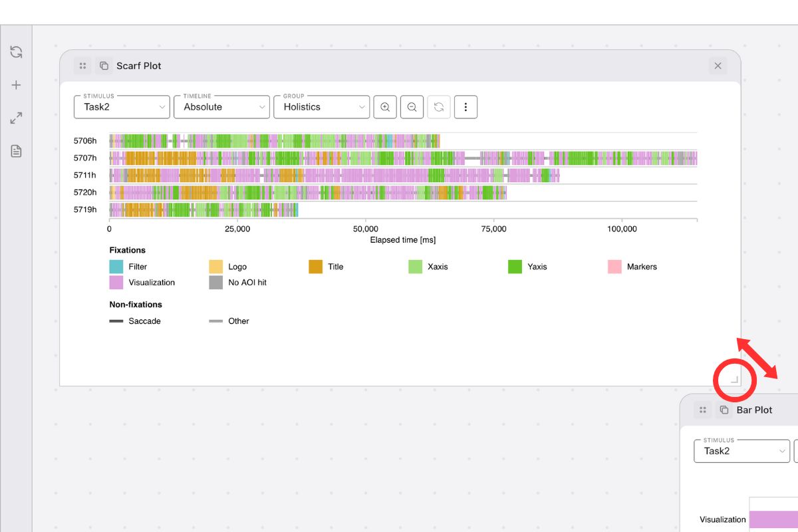Viewport: 798px width, 532px height.
Task: Add a new plot using the sidebar plus icon
Action: pos(16,84)
